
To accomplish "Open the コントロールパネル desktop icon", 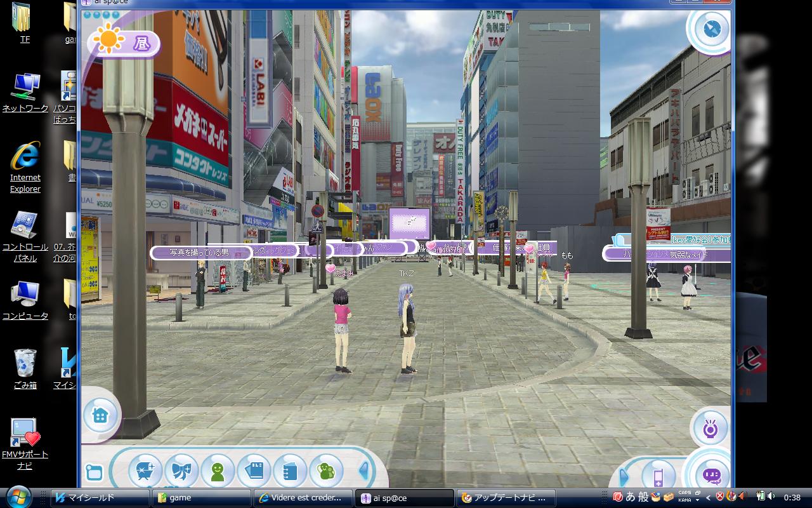I will (25, 236).
